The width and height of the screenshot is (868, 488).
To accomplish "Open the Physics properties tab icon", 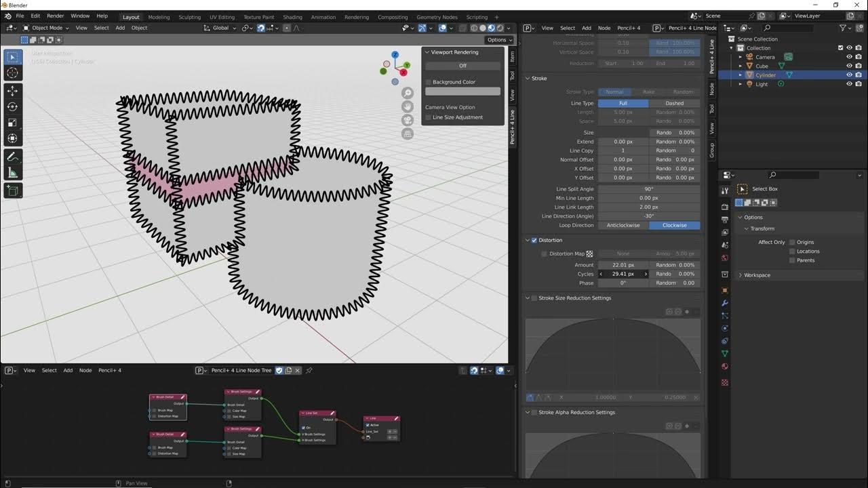I will 725,328.
